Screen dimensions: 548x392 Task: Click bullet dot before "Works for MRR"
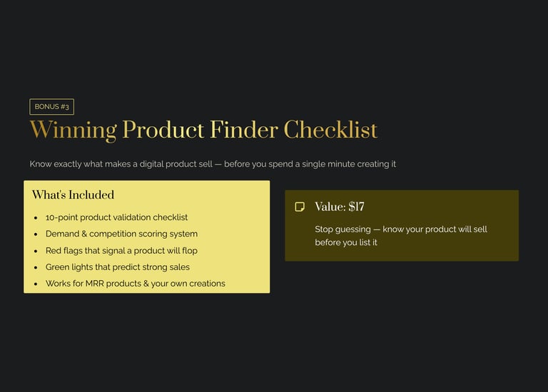coord(36,284)
